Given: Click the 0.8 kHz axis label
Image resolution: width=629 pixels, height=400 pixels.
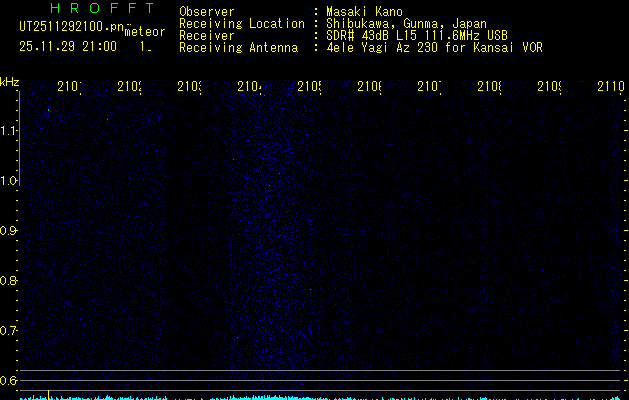Looking at the screenshot, I should tap(9, 280).
